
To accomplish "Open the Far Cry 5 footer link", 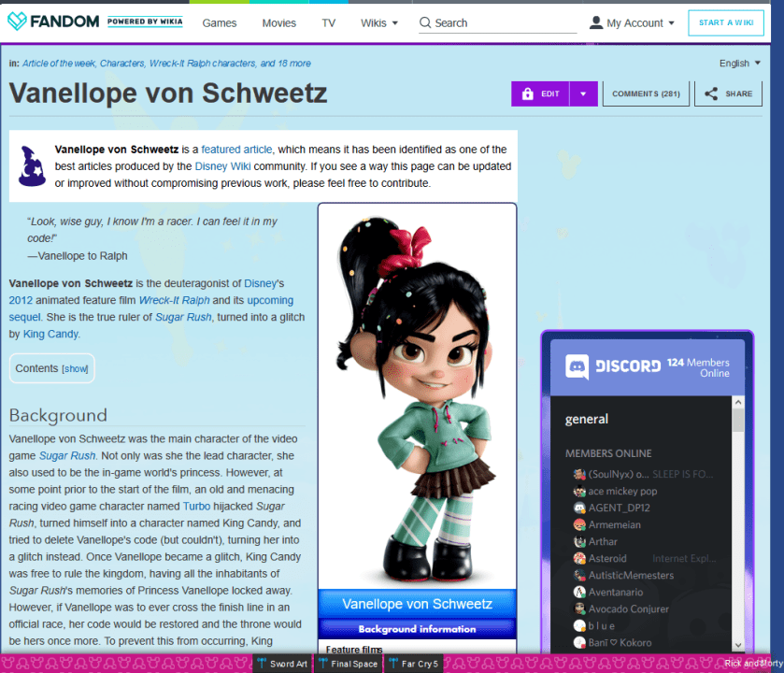I will coord(420,664).
